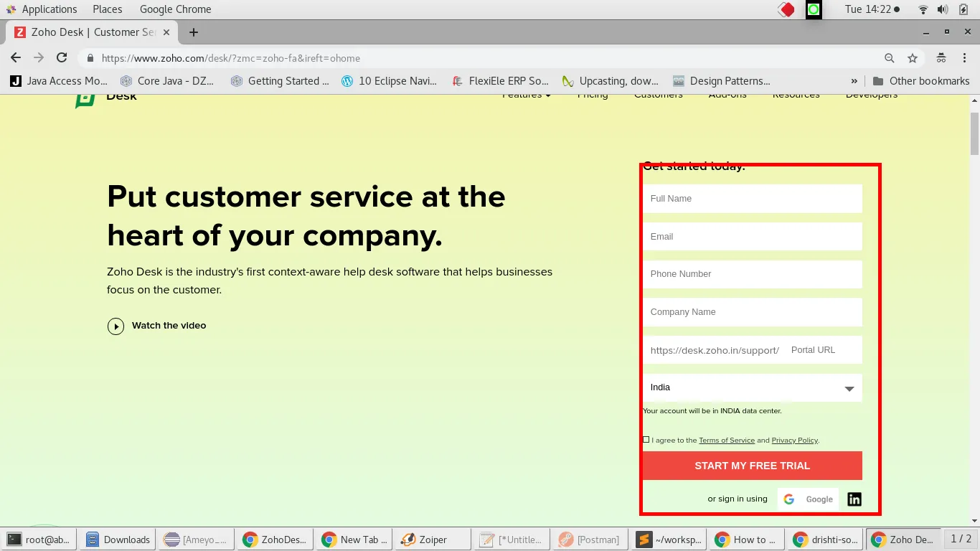
Task: Open the volume speaker icon in top bar
Action: coord(943,9)
